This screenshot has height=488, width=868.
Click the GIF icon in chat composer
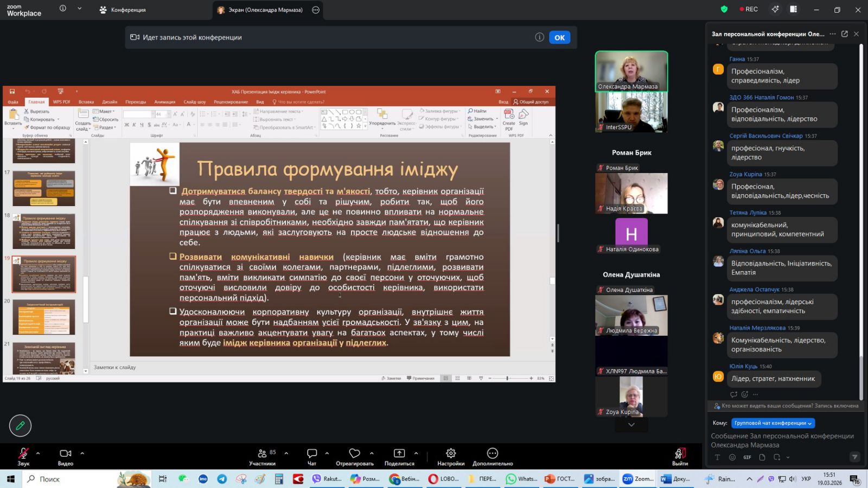pos(747,457)
